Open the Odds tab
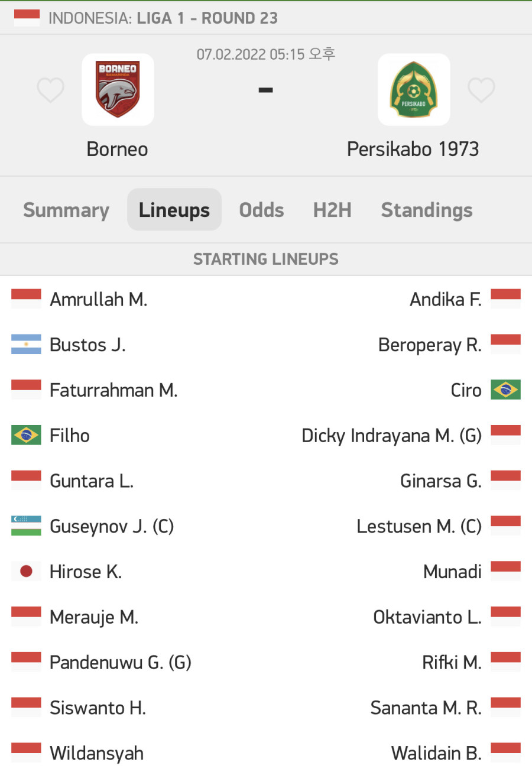532x772 pixels. (262, 210)
